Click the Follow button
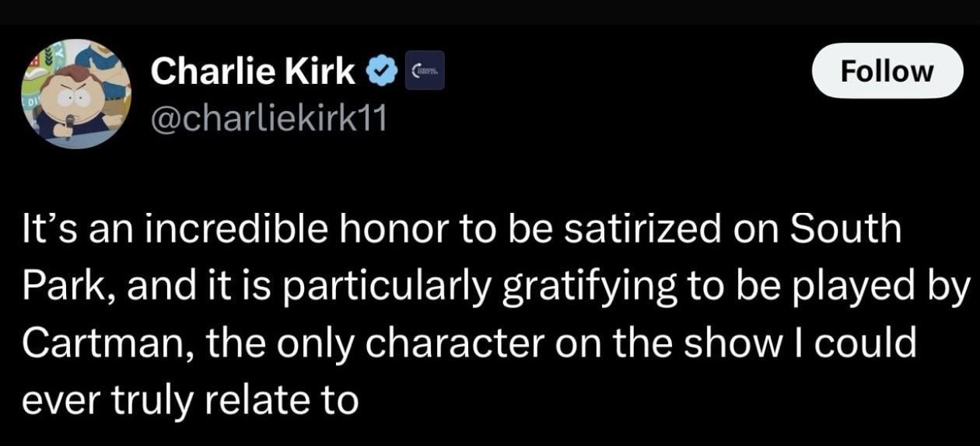 887,71
